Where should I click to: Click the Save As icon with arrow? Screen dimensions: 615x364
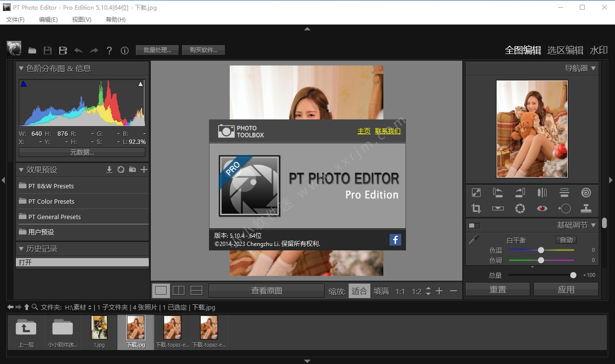click(x=63, y=50)
